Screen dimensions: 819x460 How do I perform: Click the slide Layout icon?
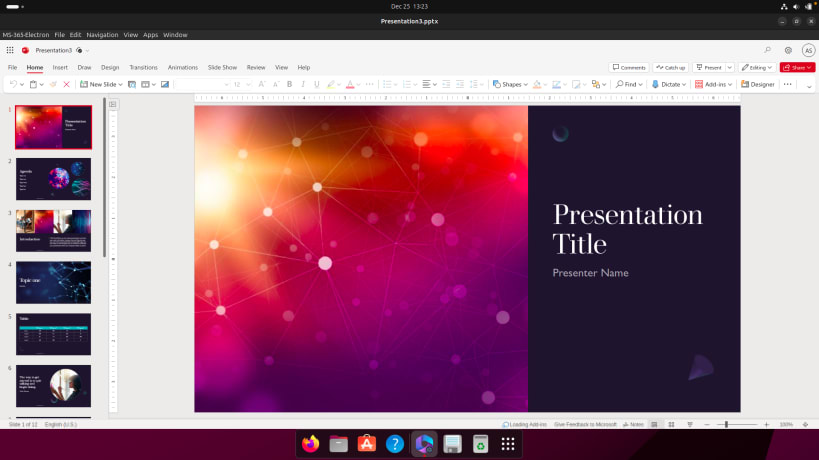coord(146,84)
